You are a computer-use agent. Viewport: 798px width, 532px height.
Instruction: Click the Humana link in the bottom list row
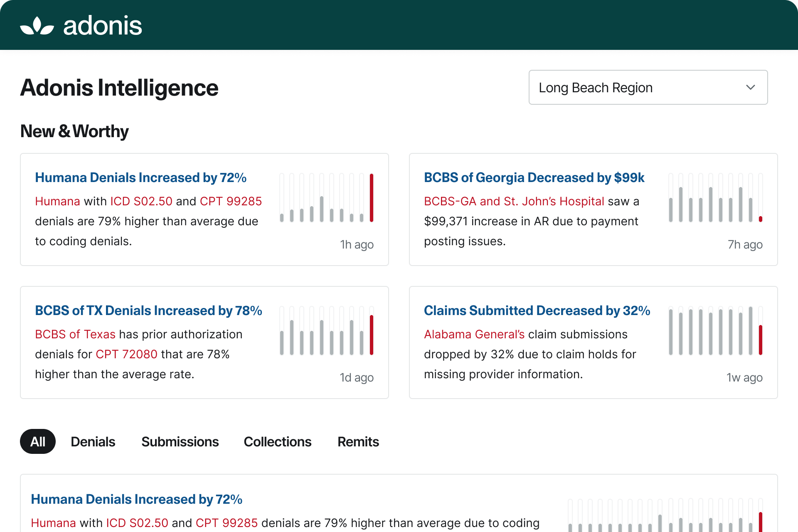(53, 523)
